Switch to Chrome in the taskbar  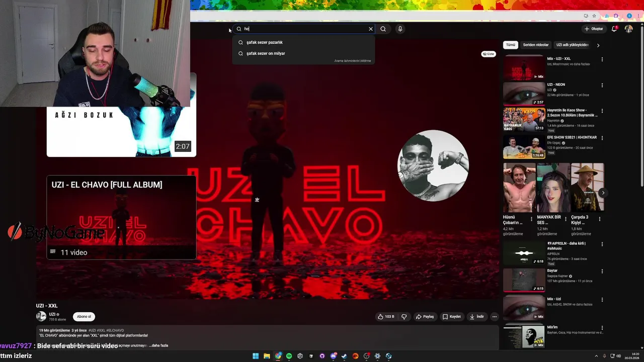click(278, 356)
